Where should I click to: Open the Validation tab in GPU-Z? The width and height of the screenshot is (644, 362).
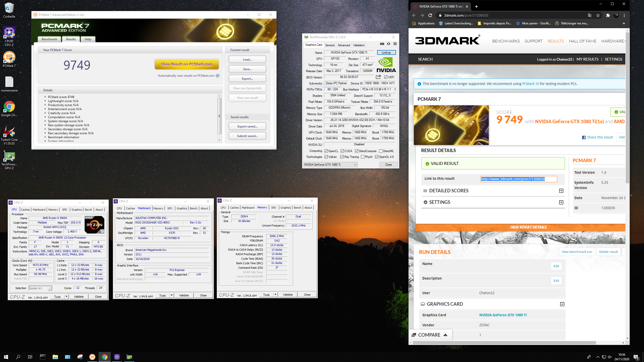pyautogui.click(x=359, y=45)
